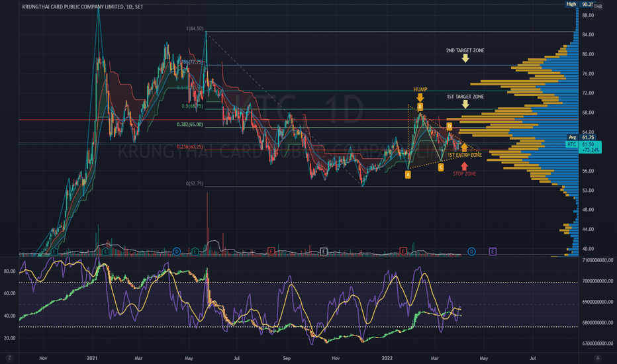The image size is (617, 364).
Task: Select the STOP ZONE text
Action: pos(464,173)
